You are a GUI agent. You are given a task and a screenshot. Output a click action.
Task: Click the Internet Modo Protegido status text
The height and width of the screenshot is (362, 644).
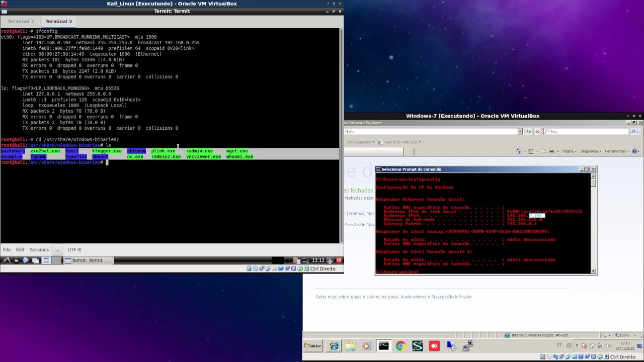(x=540, y=335)
